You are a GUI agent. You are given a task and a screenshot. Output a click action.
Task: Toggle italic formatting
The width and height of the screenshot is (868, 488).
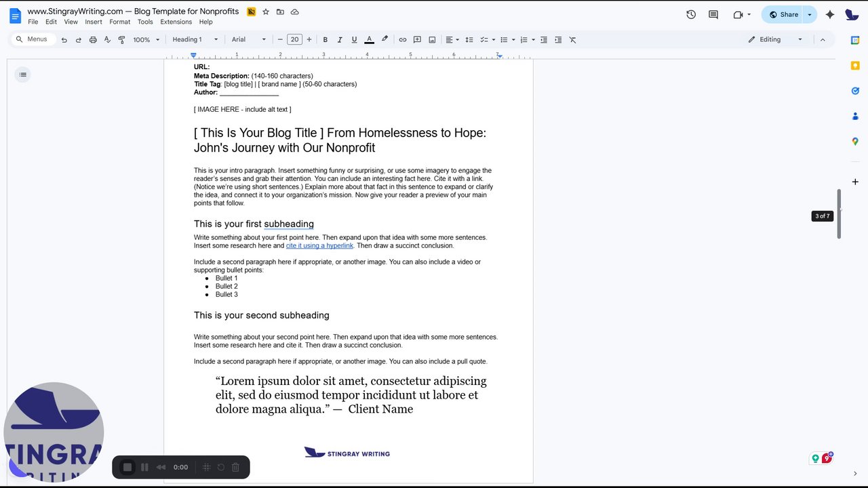click(x=340, y=40)
